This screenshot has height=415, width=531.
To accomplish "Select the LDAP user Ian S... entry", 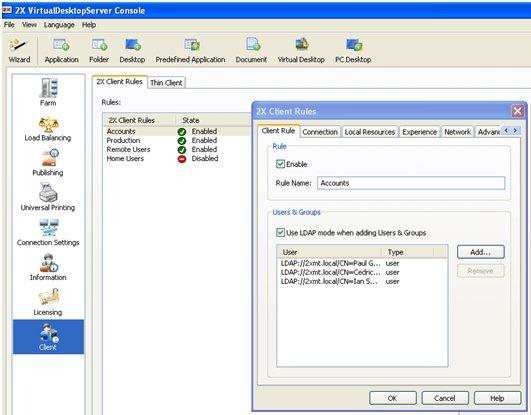I will [362, 282].
